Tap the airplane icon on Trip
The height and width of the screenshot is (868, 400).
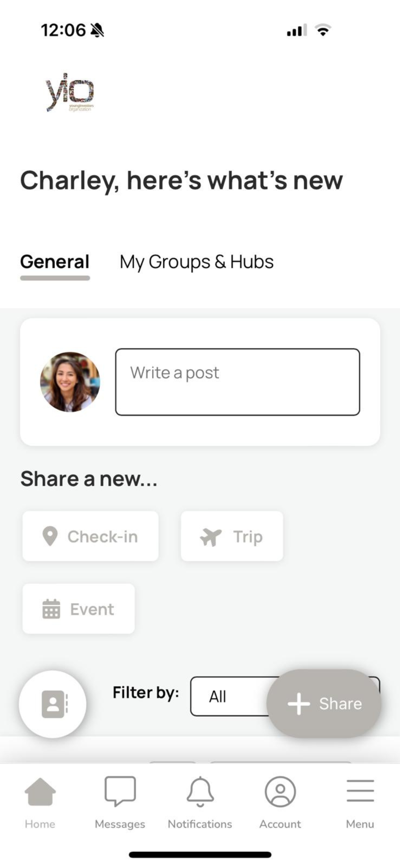211,537
